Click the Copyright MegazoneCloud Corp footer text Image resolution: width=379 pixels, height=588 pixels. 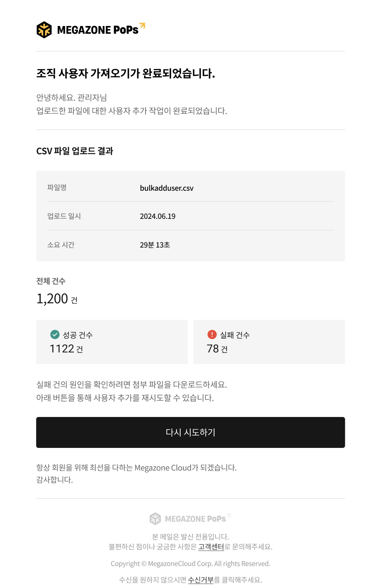[x=190, y=564]
